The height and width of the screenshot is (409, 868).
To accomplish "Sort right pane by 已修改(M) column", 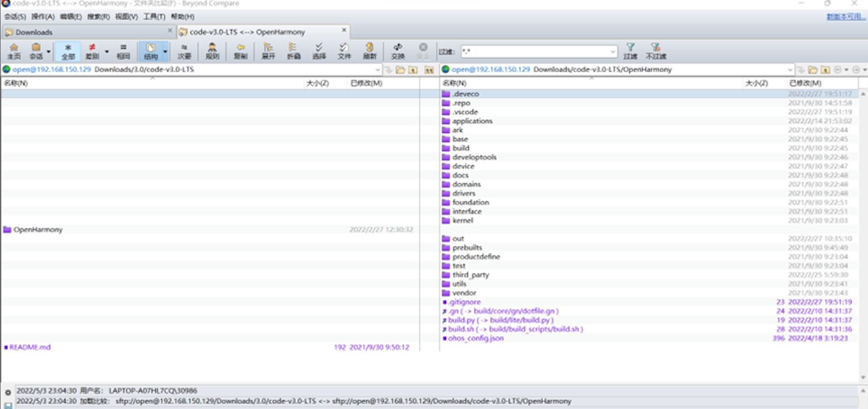I will (x=822, y=83).
